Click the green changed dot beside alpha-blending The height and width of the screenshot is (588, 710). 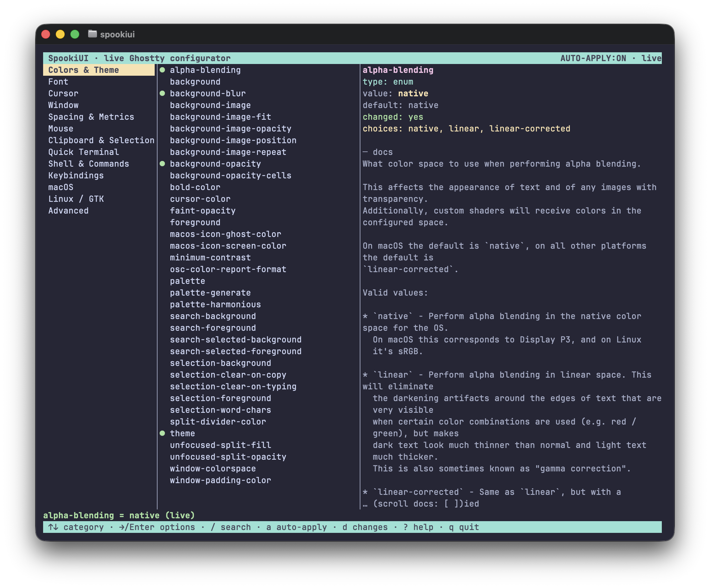pos(162,70)
